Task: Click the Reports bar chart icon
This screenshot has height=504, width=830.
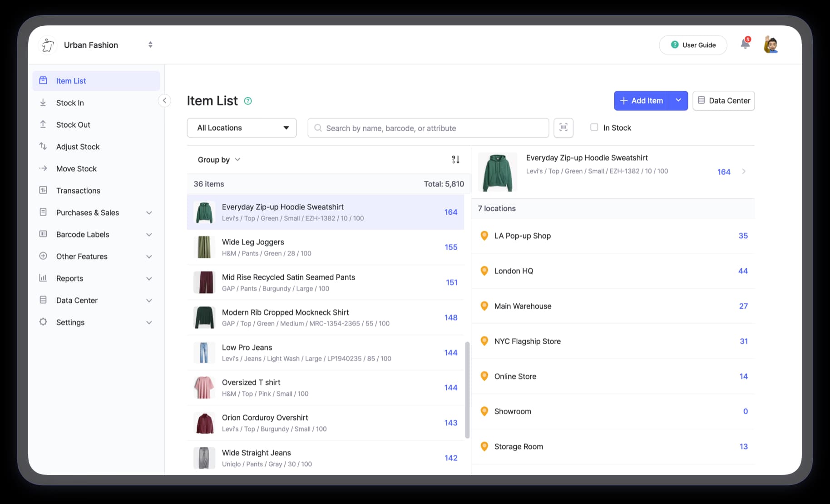Action: [43, 278]
